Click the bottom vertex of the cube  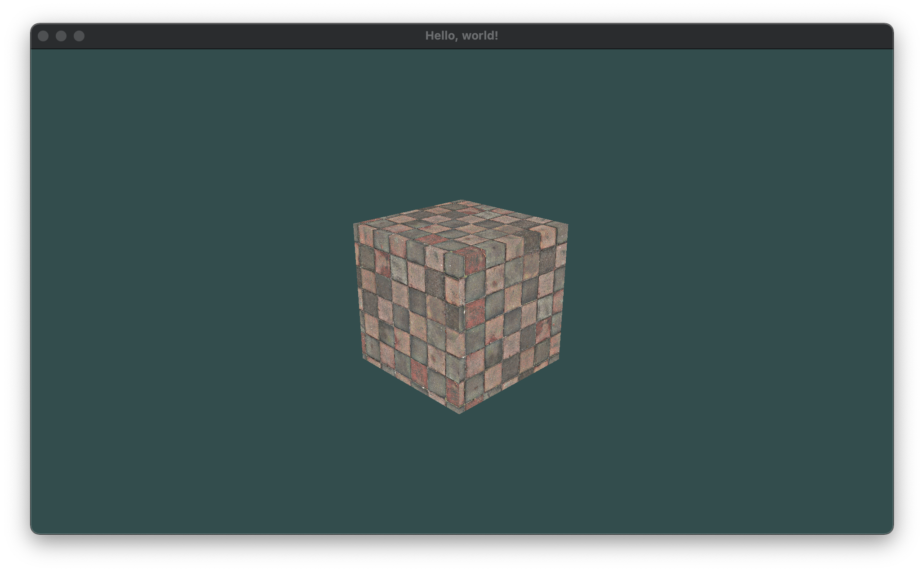tap(459, 413)
